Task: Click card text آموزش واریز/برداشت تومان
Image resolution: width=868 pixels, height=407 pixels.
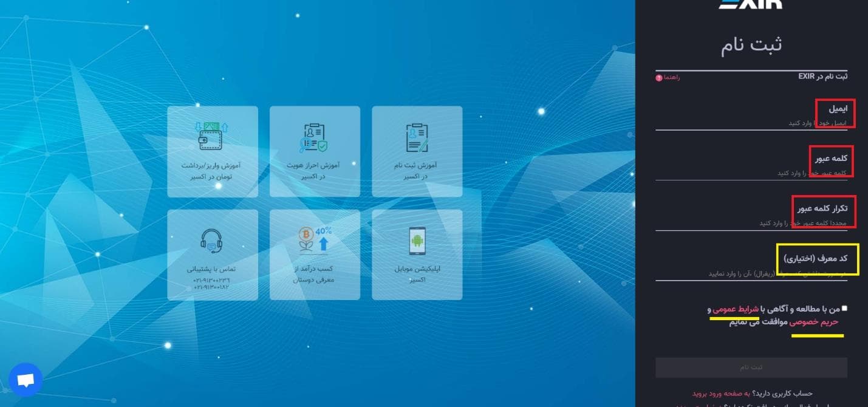Action: click(x=211, y=171)
